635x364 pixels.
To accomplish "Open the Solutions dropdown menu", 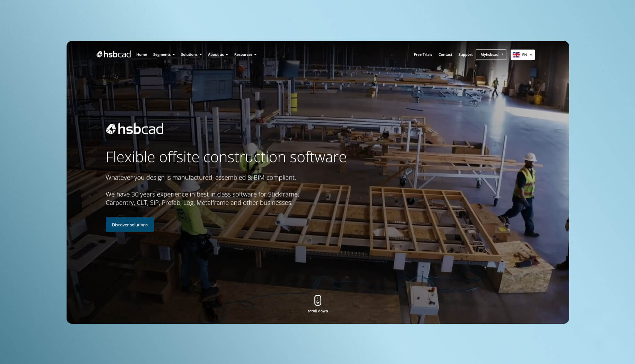I will coord(191,54).
